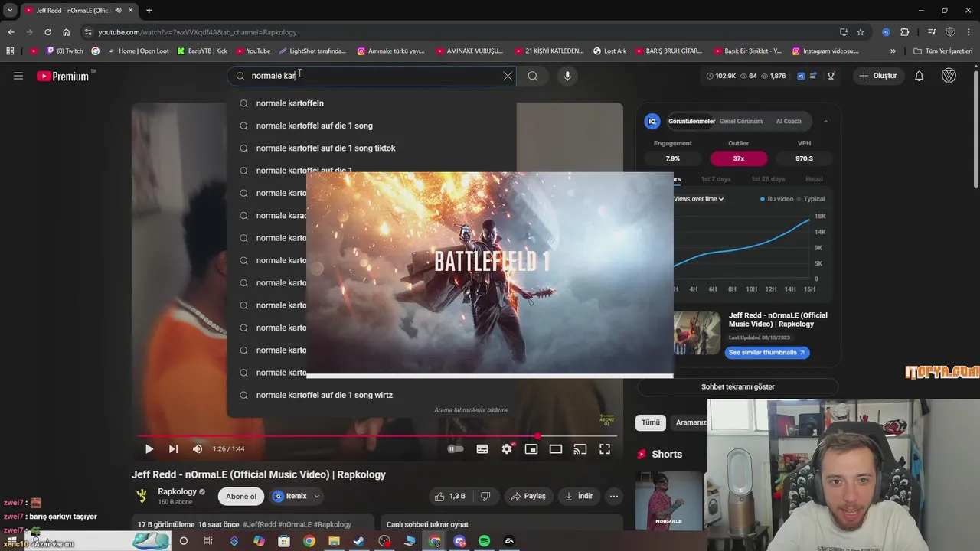Open YouTube notifications bell
Image resolution: width=980 pixels, height=551 pixels.
pos(920,76)
